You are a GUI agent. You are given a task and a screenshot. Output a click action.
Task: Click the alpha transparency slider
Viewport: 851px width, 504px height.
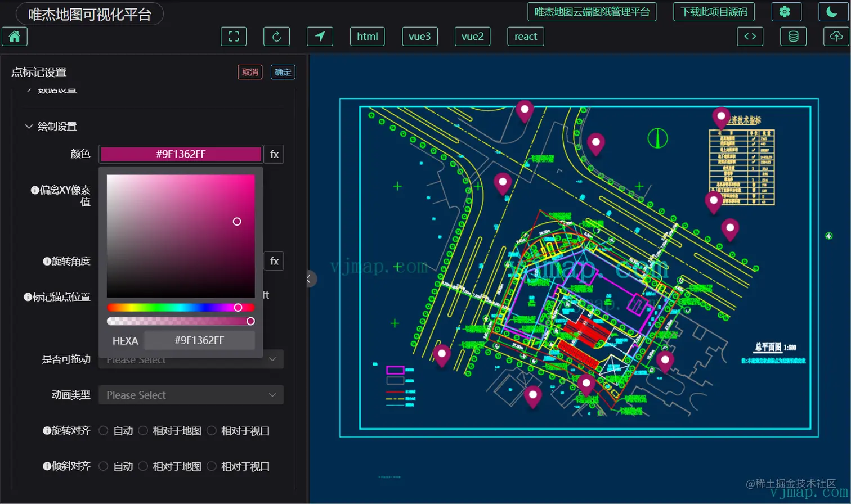point(181,321)
